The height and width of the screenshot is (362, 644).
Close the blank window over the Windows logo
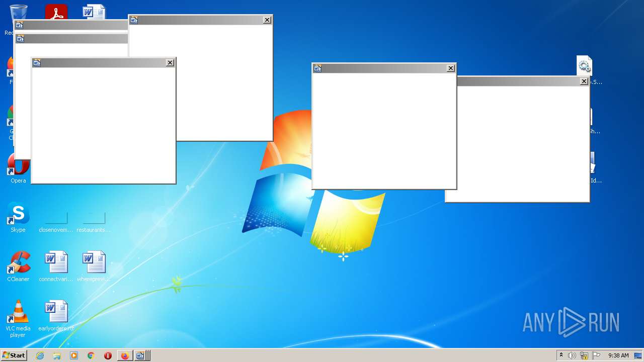click(451, 68)
